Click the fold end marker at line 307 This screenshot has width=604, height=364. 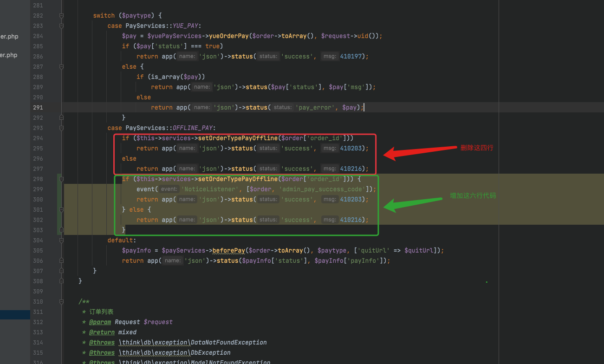tap(61, 271)
